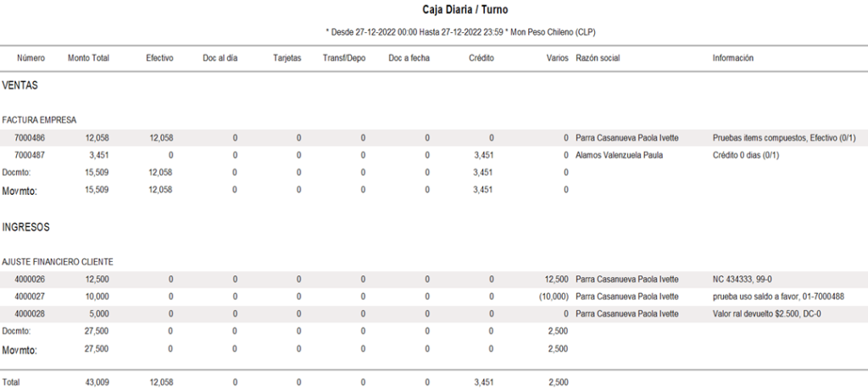The width and height of the screenshot is (868, 389).
Task: Click the Varios column header
Action: (558, 58)
